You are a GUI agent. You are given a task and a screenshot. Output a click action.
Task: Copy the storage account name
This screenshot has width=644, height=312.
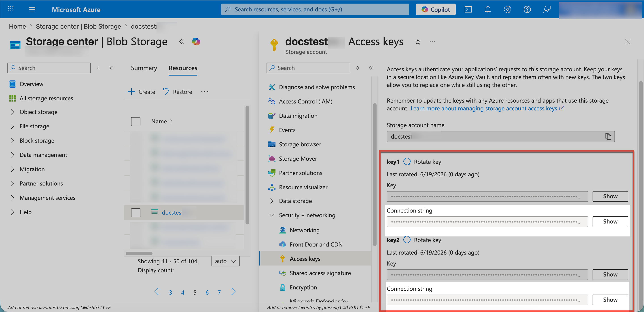(x=608, y=136)
